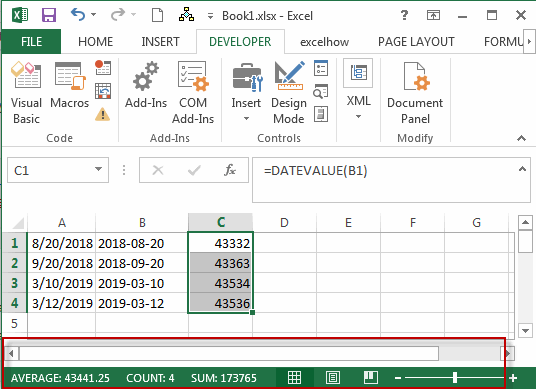Viewport: 536px width, 389px height.
Task: Click the Insert Function fx button
Action: (230, 170)
